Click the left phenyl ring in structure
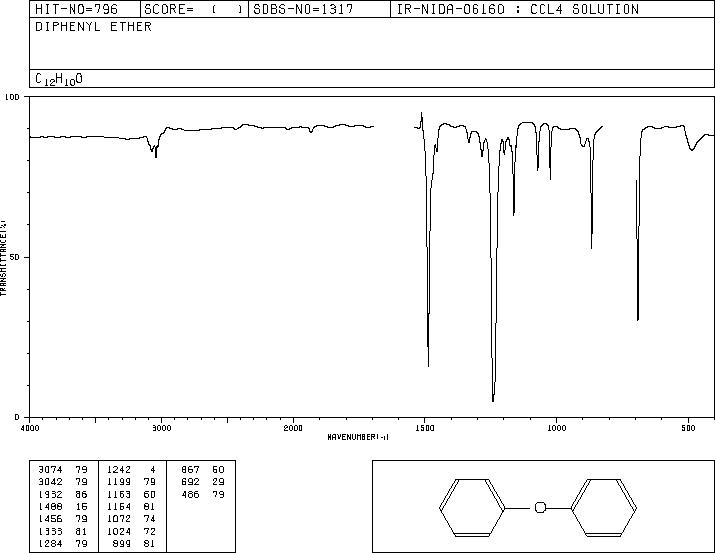The width and height of the screenshot is (715, 553). [x=472, y=507]
